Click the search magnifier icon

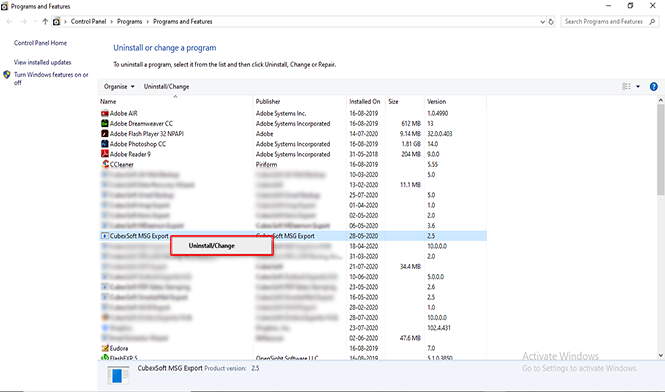tap(652, 22)
